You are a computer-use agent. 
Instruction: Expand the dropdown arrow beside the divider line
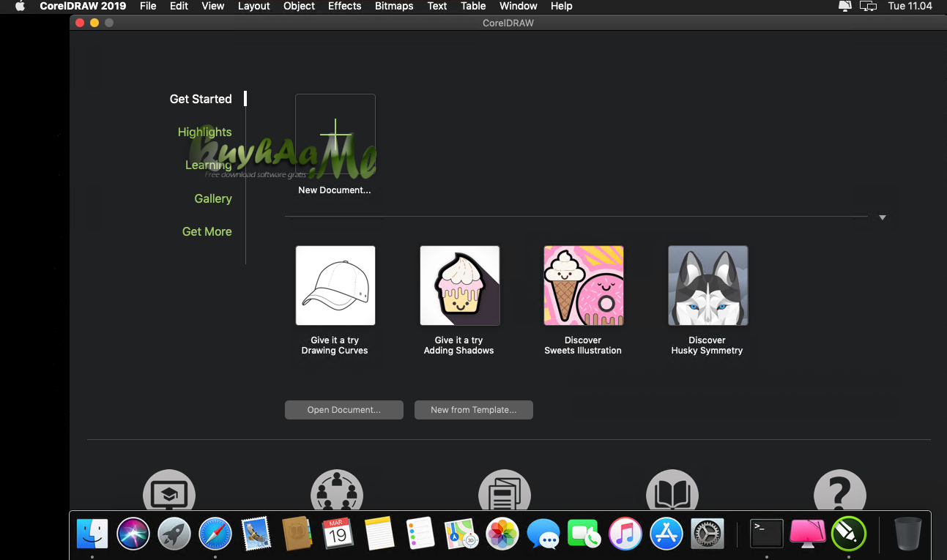[883, 217]
